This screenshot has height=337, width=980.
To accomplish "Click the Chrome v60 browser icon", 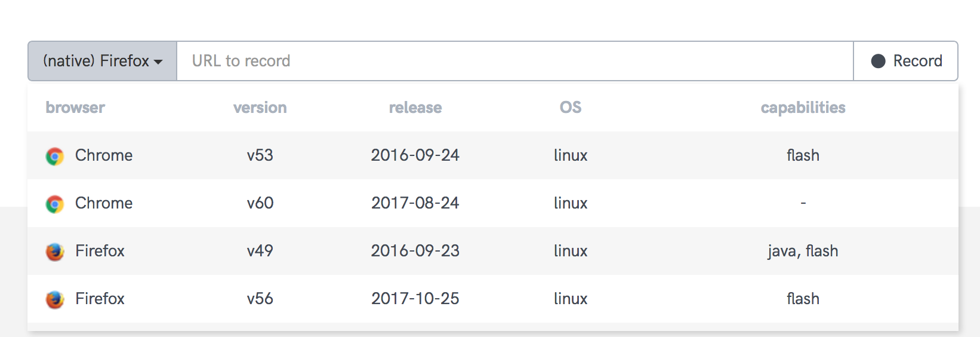I will [x=55, y=204].
